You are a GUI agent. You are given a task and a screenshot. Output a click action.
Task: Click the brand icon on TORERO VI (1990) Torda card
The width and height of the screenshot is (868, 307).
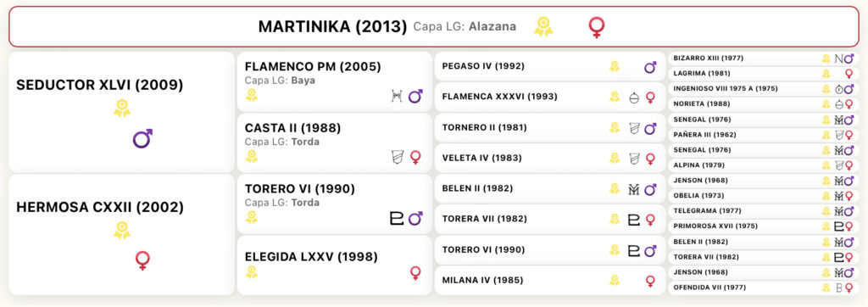pyautogui.click(x=397, y=219)
